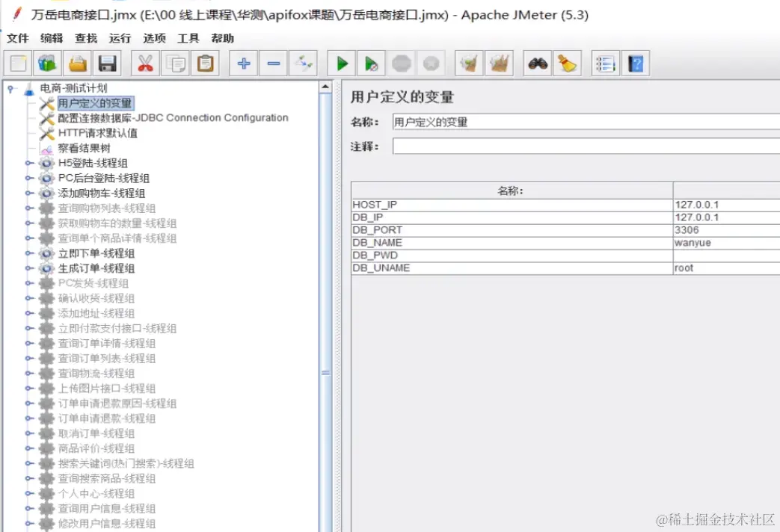Click the Clear All results icon
Viewport: 780px width, 532px height.
[x=499, y=64]
